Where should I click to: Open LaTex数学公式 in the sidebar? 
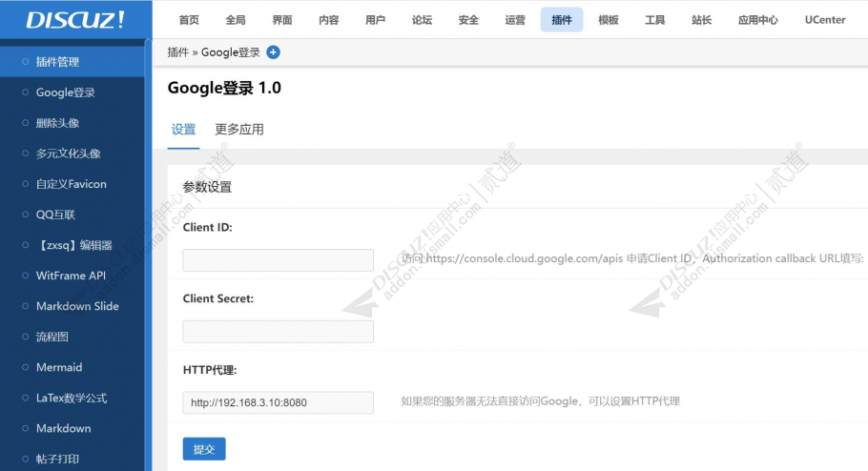72,398
